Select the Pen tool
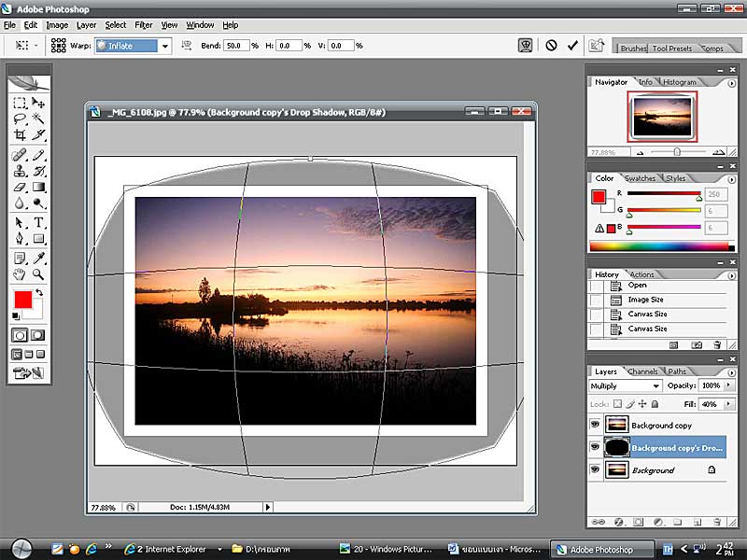The image size is (747, 560). 20,239
